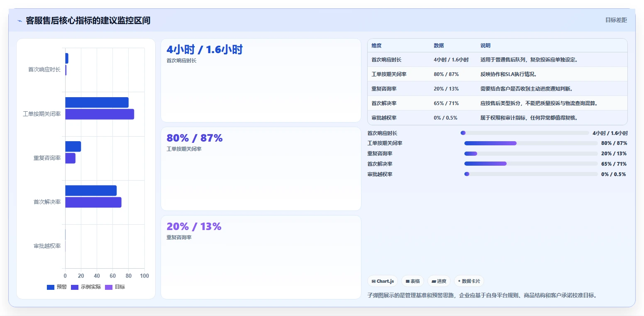Image resolution: width=644 pixels, height=316 pixels.
Task: Click the 80% / 87% table cell
Action: coord(446,74)
